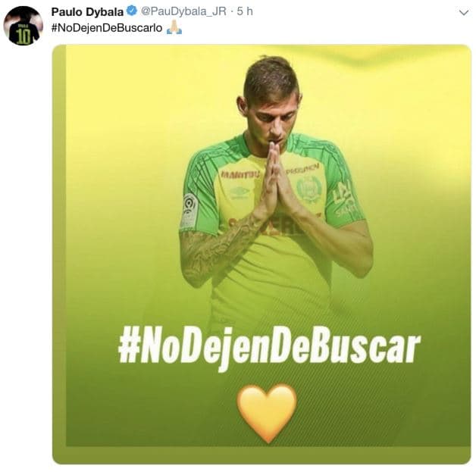
Task: Click the player's face in the photo
Action: [273, 114]
